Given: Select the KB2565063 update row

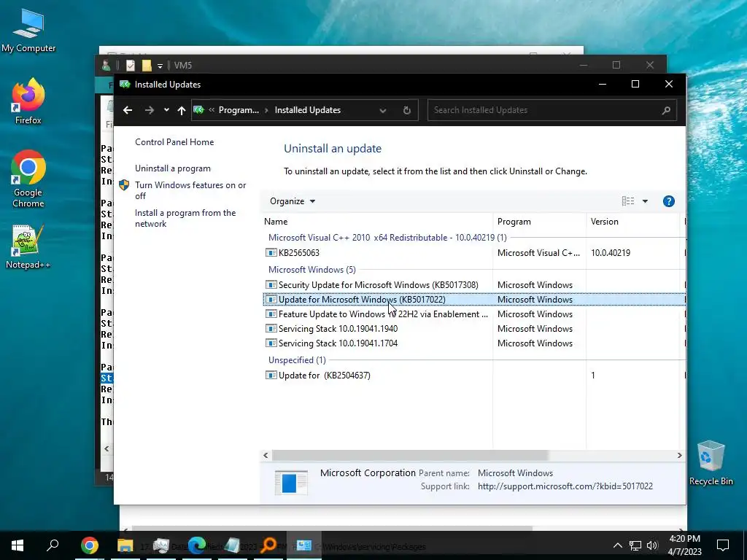Looking at the screenshot, I should tap(474, 253).
